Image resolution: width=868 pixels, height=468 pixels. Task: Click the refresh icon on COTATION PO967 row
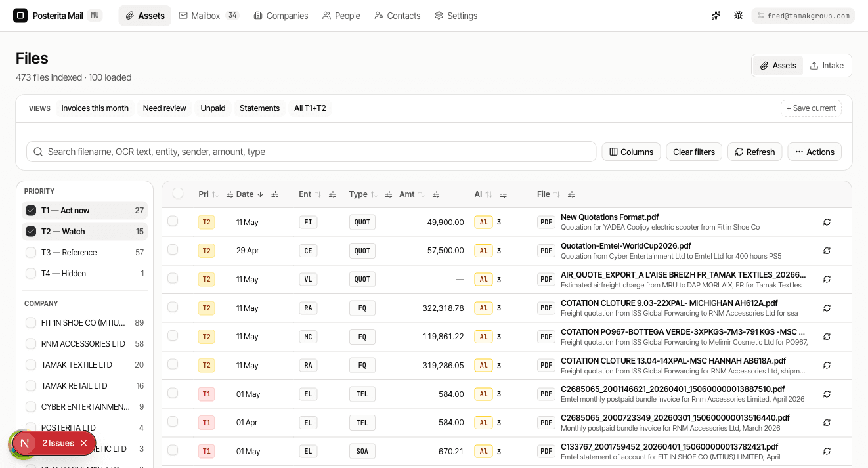pos(827,337)
